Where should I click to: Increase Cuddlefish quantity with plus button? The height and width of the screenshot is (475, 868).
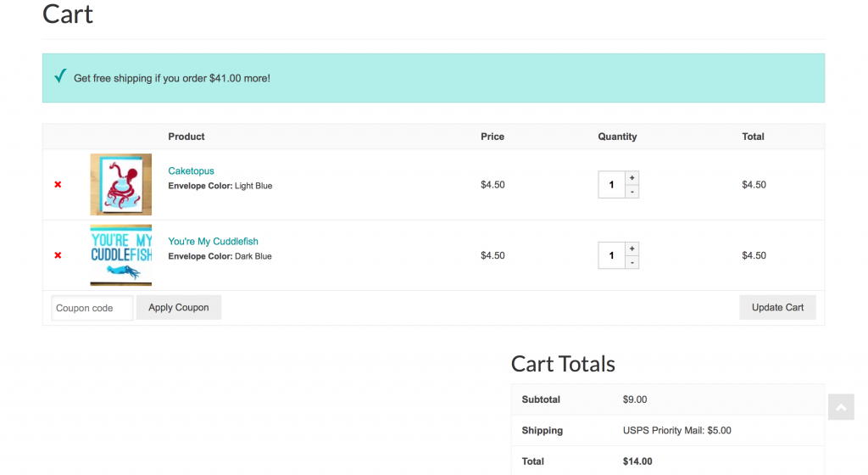point(632,249)
